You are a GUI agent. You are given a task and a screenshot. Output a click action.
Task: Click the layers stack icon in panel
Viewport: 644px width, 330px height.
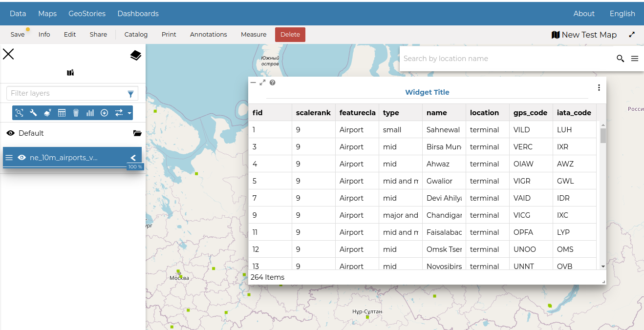coord(135,56)
